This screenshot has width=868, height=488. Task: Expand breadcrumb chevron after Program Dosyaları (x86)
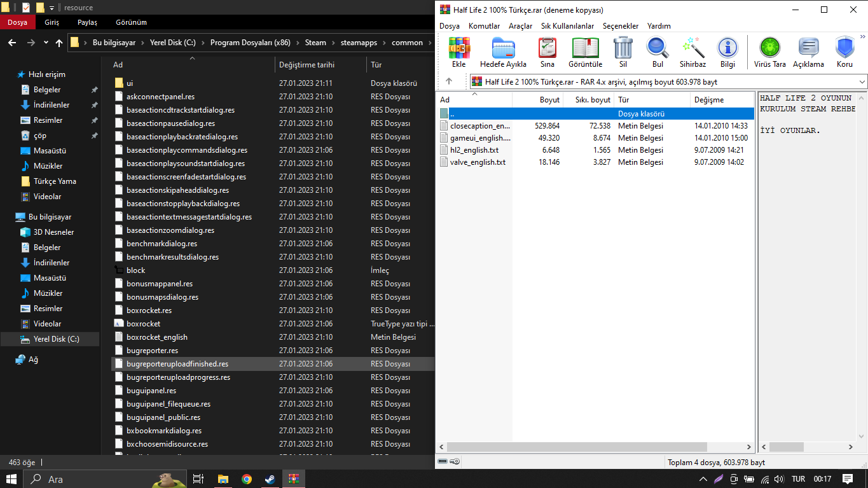click(x=298, y=43)
